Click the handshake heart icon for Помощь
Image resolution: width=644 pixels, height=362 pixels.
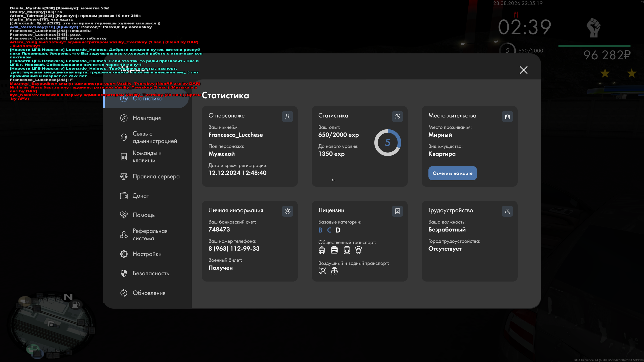124,215
